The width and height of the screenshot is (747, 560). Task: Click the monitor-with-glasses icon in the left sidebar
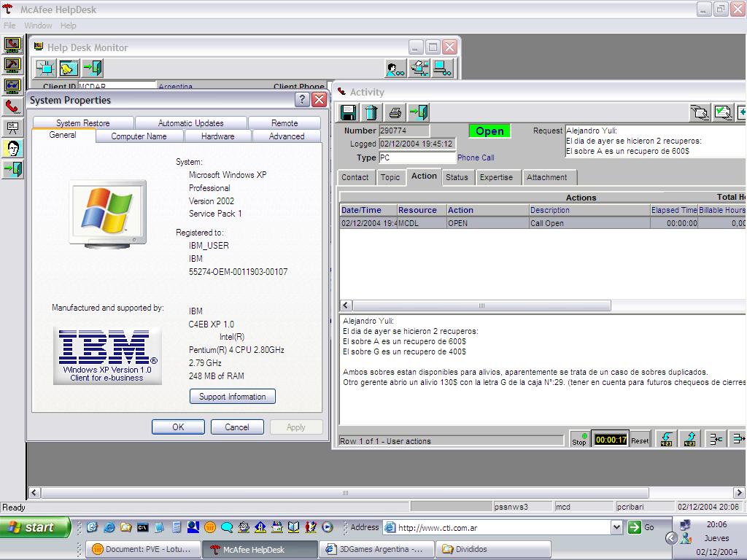(13, 86)
